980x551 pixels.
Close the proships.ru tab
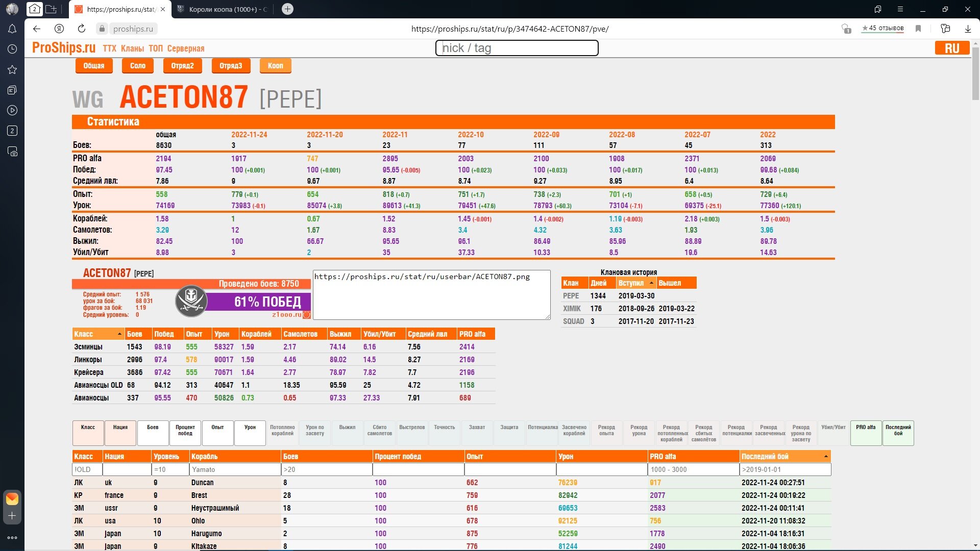coord(163,9)
